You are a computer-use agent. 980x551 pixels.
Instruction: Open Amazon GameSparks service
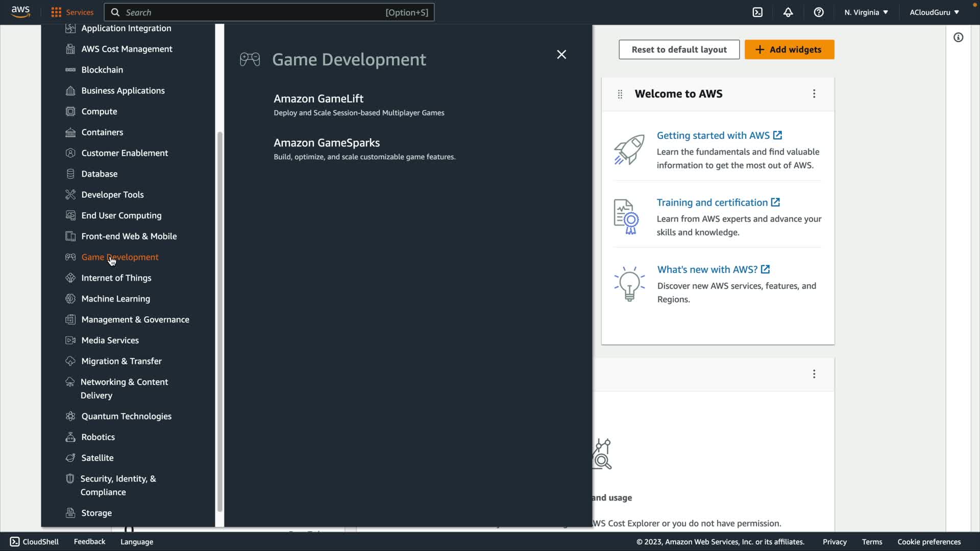[x=327, y=143]
